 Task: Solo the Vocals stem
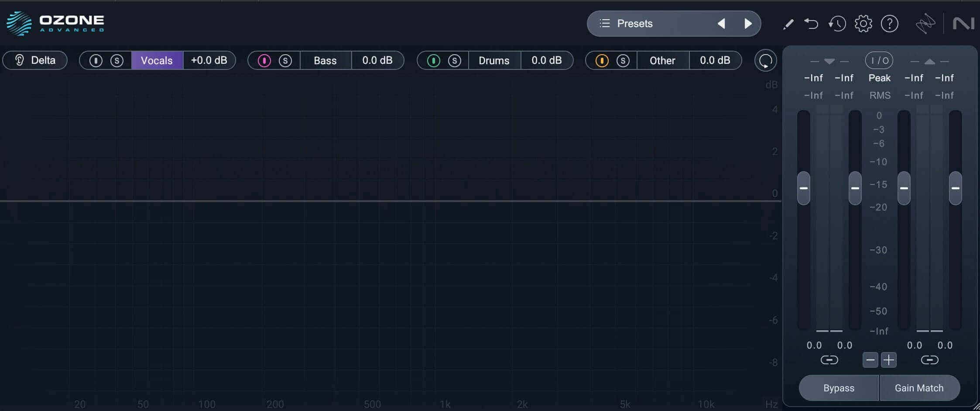click(117, 61)
